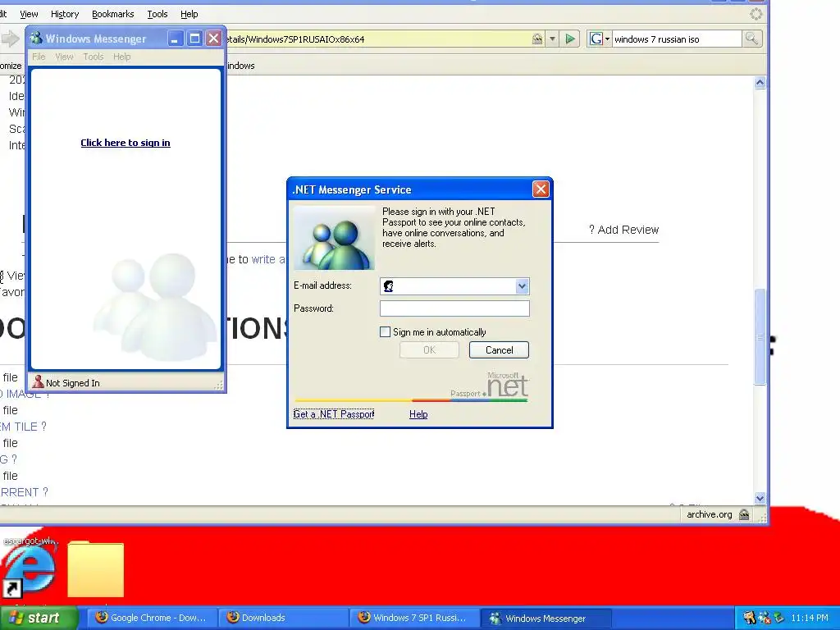The height and width of the screenshot is (630, 840).
Task: Click the status bar security icon near archive.org
Action: [x=744, y=514]
